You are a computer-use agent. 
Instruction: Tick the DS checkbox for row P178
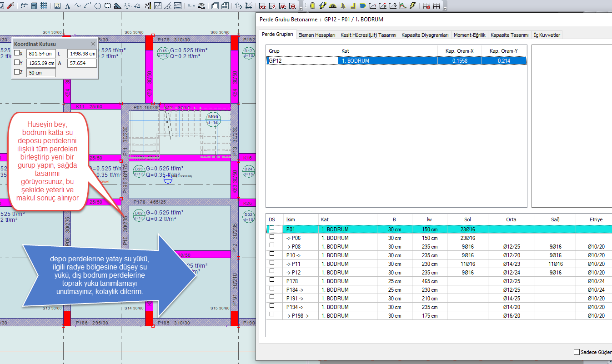point(272,279)
